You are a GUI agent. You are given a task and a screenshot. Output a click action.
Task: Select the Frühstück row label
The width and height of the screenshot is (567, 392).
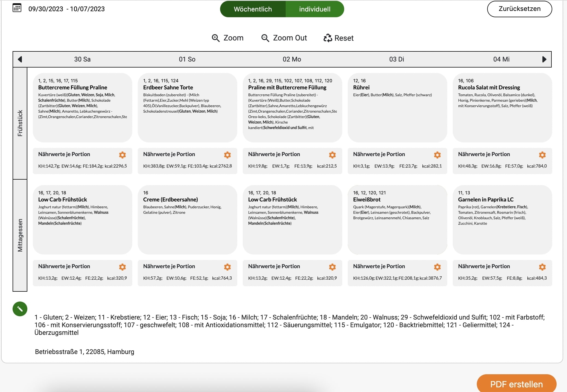pos(20,123)
